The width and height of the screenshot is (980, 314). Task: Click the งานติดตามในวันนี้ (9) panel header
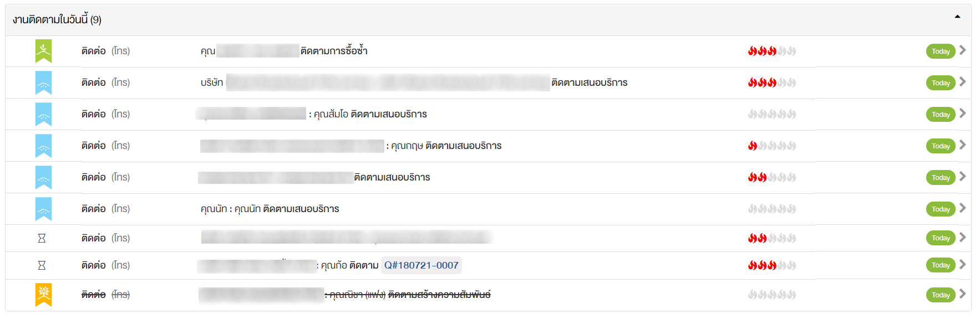(57, 20)
